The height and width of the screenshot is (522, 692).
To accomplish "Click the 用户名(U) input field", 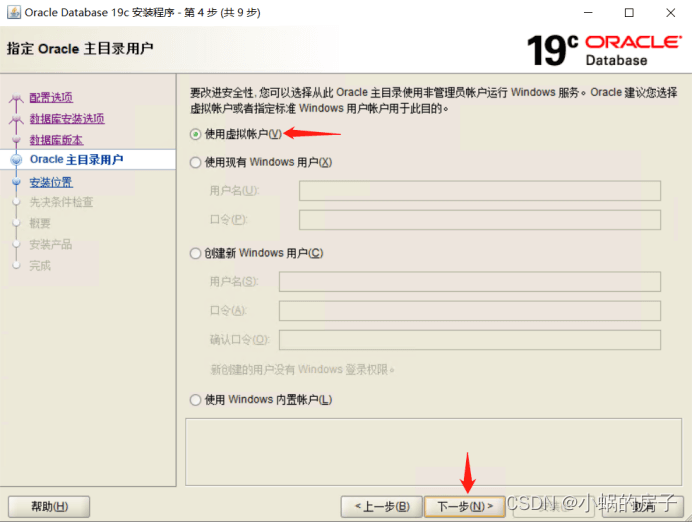I will tap(480, 191).
